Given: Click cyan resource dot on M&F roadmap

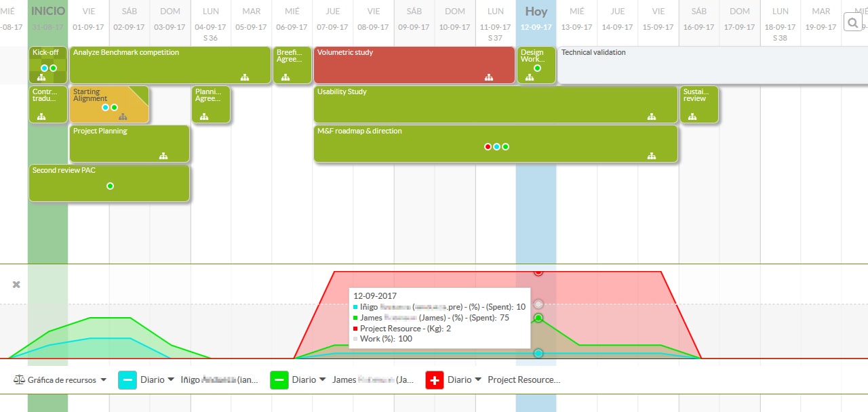Looking at the screenshot, I should coord(496,147).
